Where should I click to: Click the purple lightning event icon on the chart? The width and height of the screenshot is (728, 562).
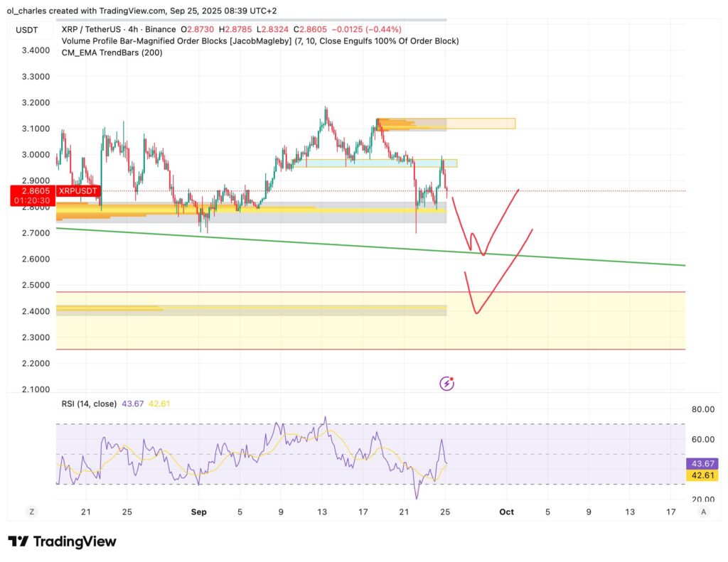click(x=445, y=384)
